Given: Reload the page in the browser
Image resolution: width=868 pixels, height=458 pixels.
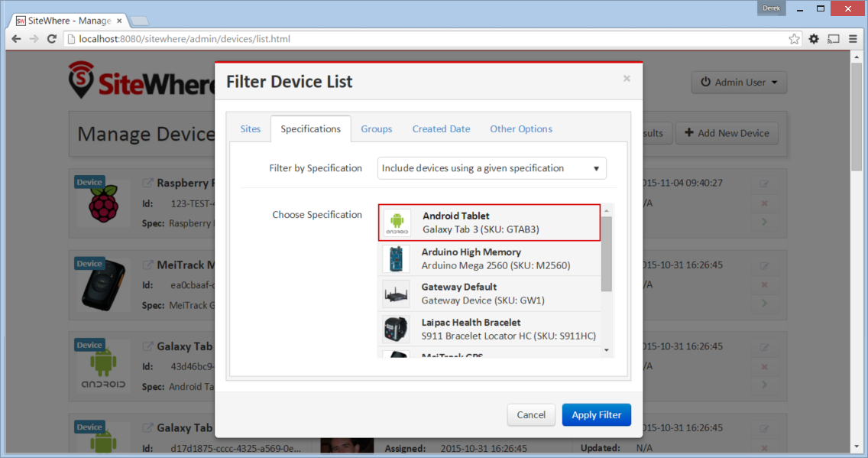Looking at the screenshot, I should tap(51, 39).
